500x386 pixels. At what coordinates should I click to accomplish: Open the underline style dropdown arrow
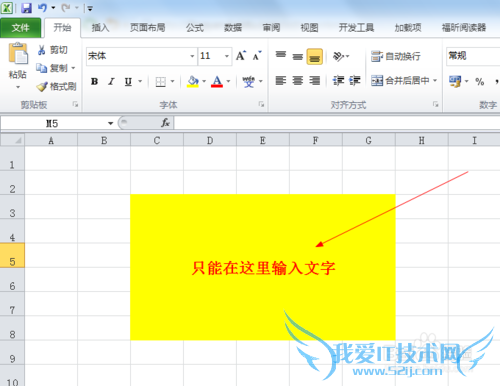[140, 81]
